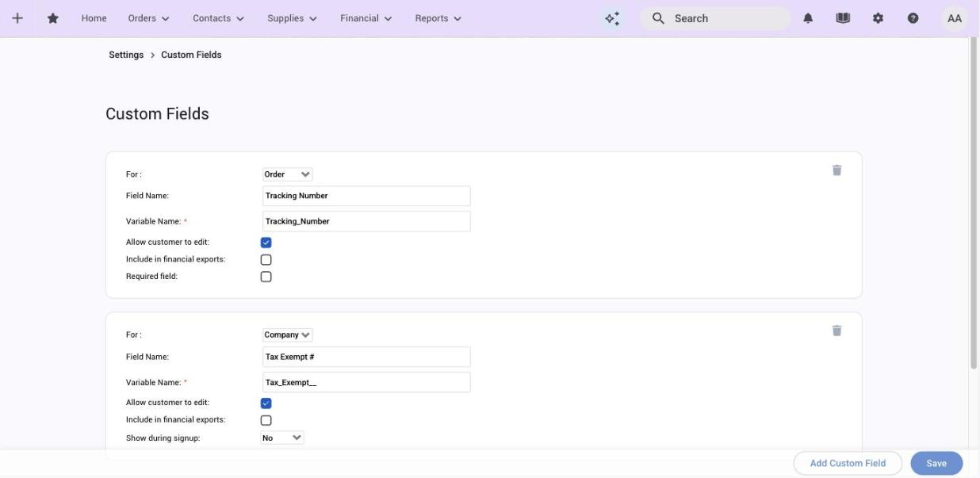Open the Show during signup dropdown

(282, 438)
